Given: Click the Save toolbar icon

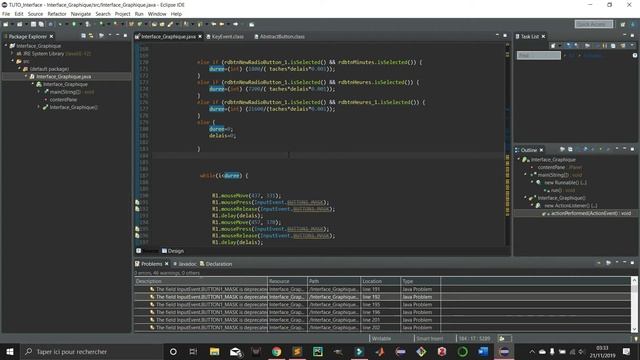Looking at the screenshot, I should (33, 24).
